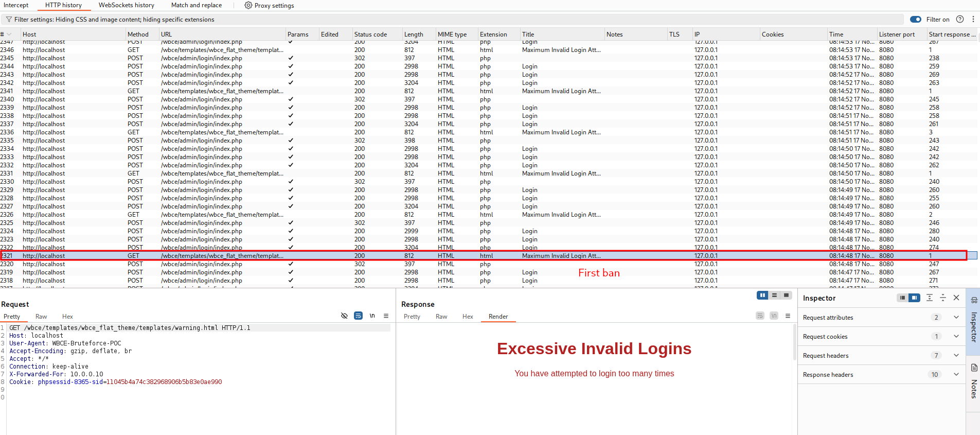Click the Cookie header line in Request

[x=116, y=382]
